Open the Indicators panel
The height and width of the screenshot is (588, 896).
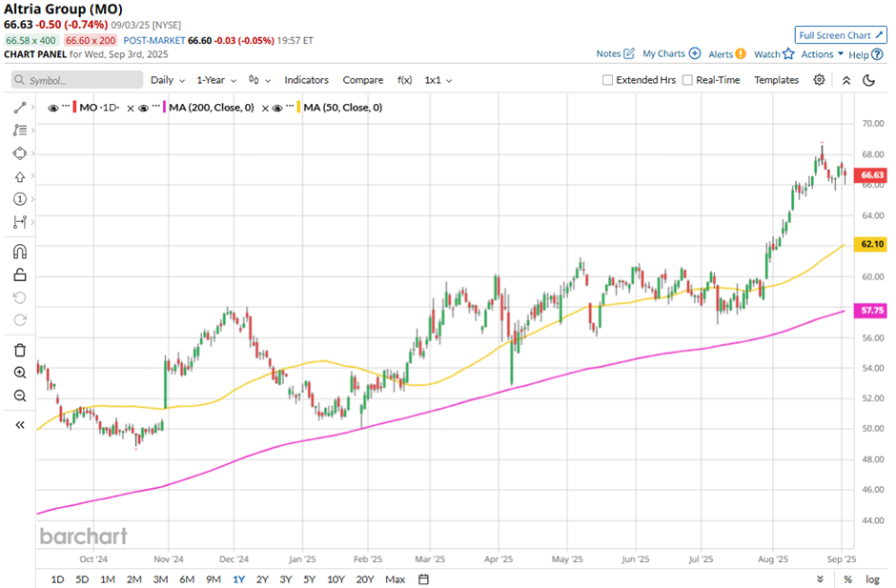pos(306,80)
